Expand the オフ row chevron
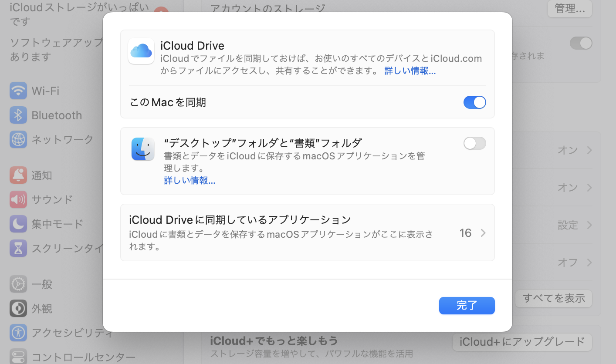The height and width of the screenshot is (364, 616). click(x=589, y=263)
